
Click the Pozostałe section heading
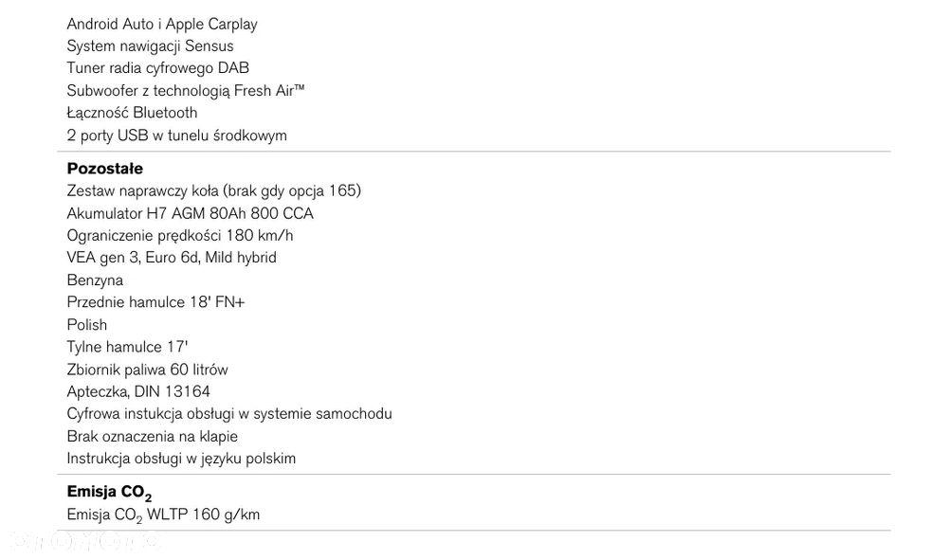click(104, 169)
